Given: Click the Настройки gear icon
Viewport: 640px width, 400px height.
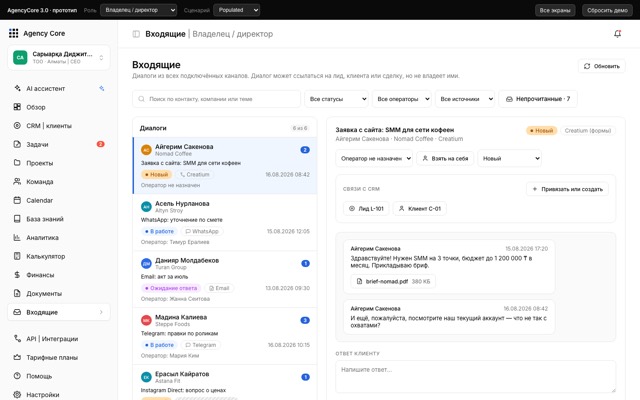Looking at the screenshot, I should point(17,395).
